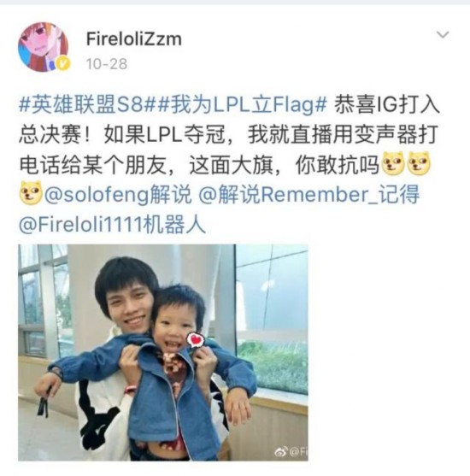Open the FireloliZzm username link
Viewport: 470px width, 476px height.
[x=134, y=38]
